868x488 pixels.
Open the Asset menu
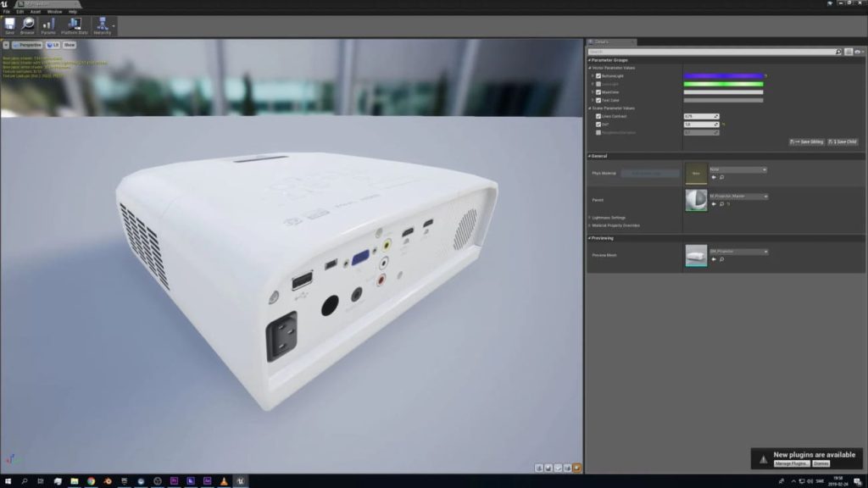tap(35, 12)
